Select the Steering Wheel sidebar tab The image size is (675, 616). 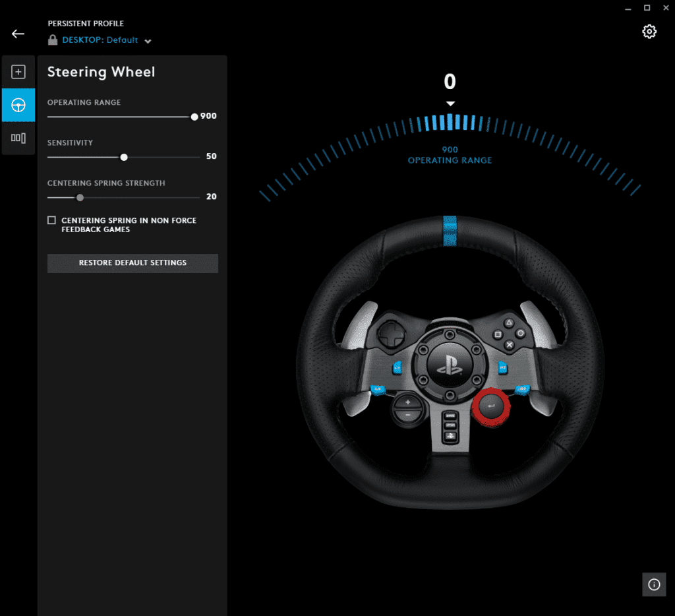pyautogui.click(x=18, y=105)
